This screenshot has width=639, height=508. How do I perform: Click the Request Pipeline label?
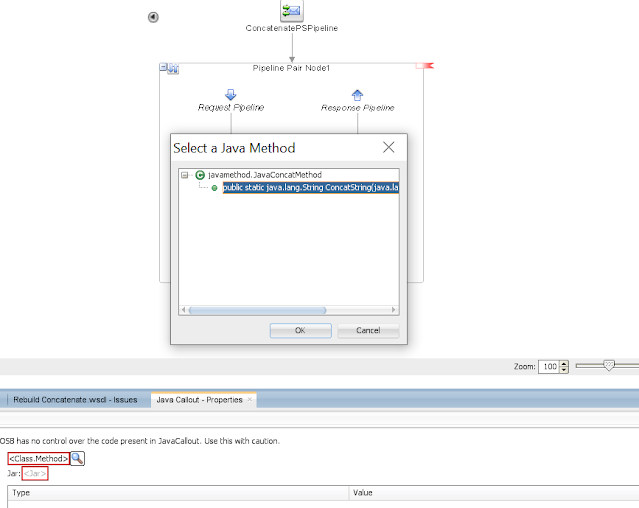click(x=231, y=108)
